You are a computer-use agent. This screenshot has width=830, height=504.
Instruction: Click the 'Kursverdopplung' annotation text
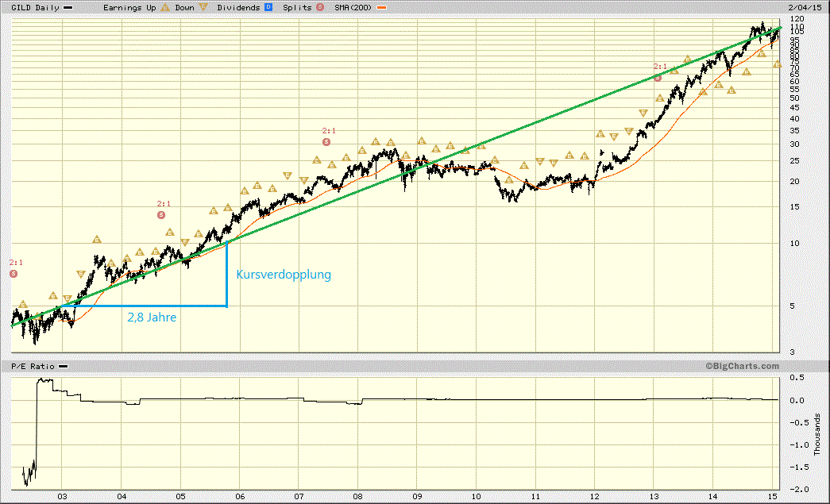coord(284,275)
